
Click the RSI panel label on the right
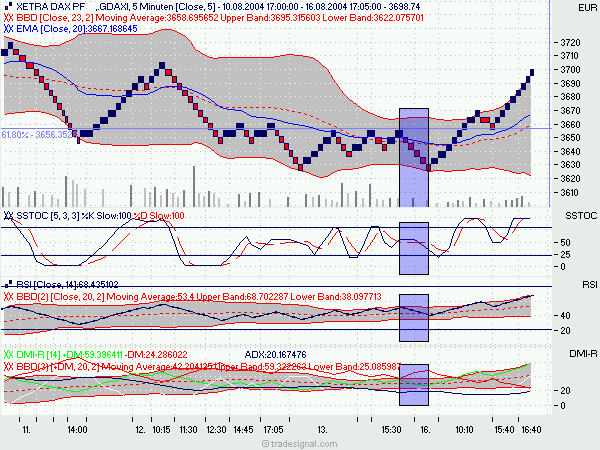tap(589, 285)
